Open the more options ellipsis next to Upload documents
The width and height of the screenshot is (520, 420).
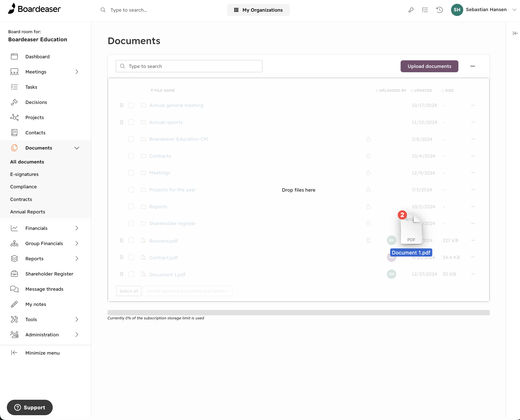tap(473, 66)
